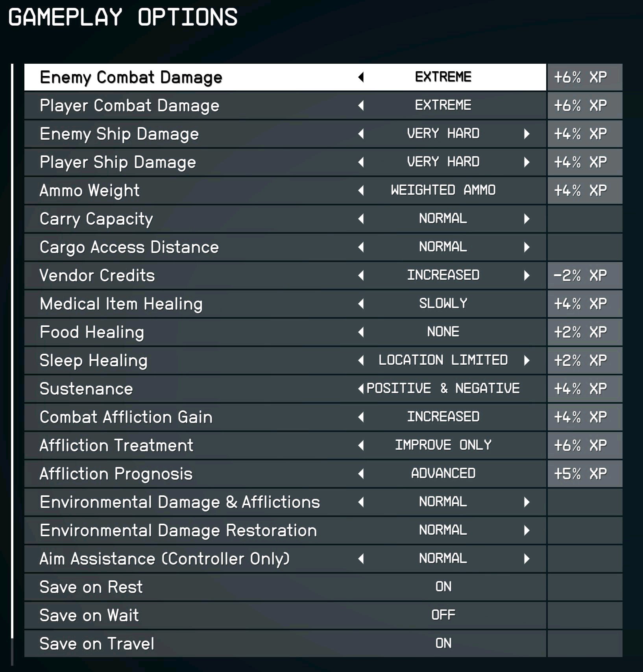Click right arrow for Aim Assistance
This screenshot has height=672, width=643.
coord(527,559)
